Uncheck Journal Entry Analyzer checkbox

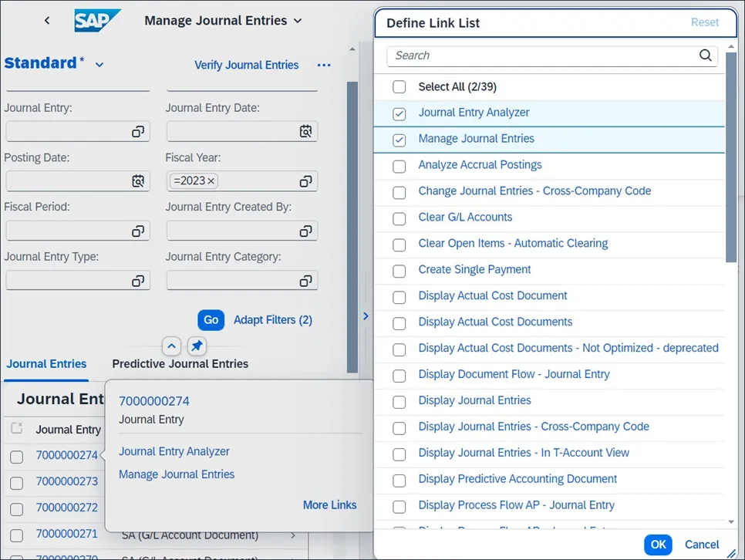click(399, 113)
